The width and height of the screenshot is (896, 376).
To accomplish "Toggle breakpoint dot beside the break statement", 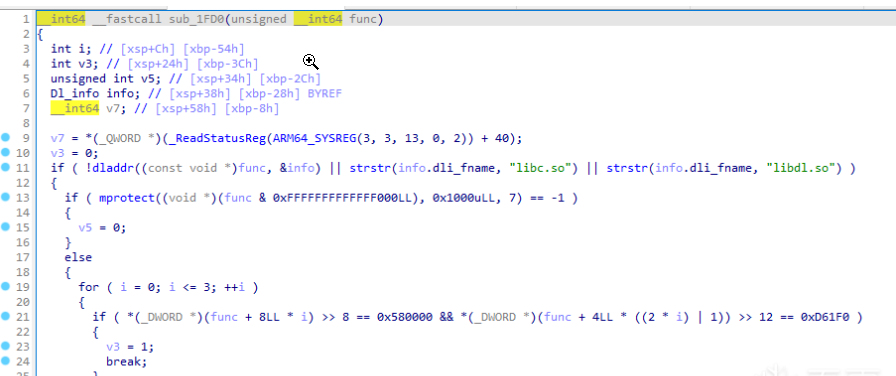I will pos(6,361).
